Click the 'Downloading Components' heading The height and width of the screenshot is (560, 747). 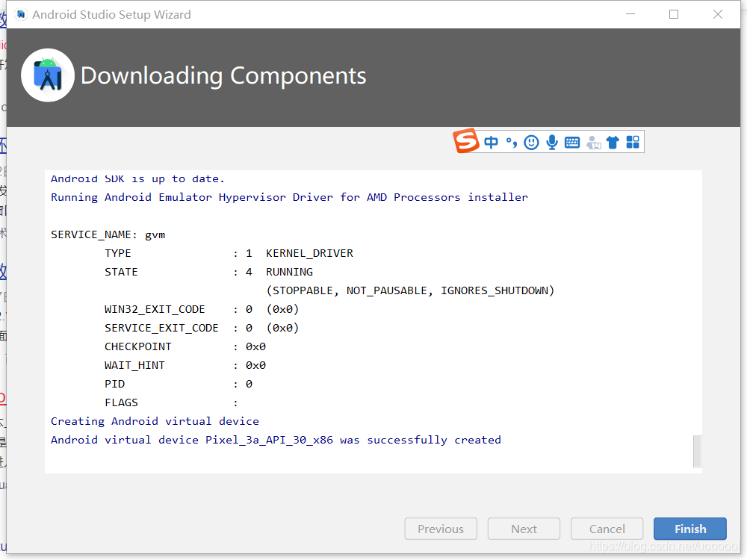[x=223, y=75]
